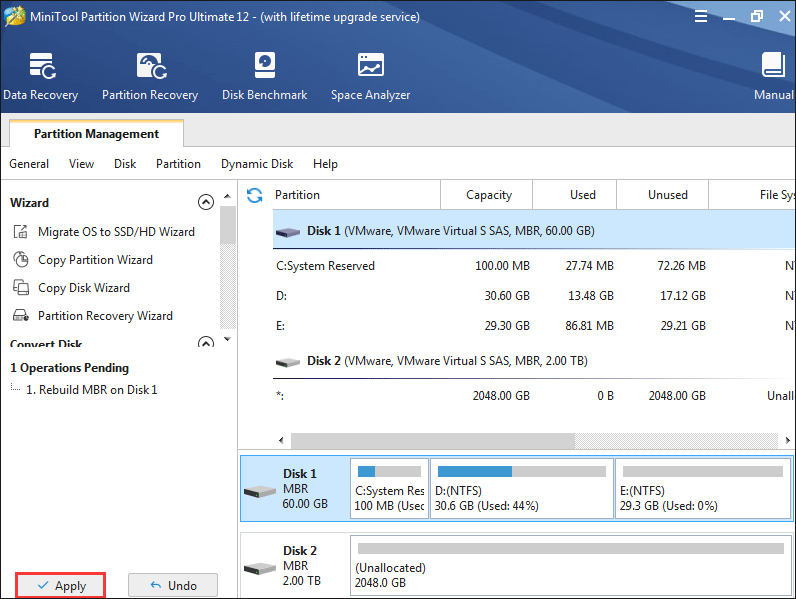Open the Dynamic Disk menu
The height and width of the screenshot is (599, 796).
pyautogui.click(x=257, y=164)
